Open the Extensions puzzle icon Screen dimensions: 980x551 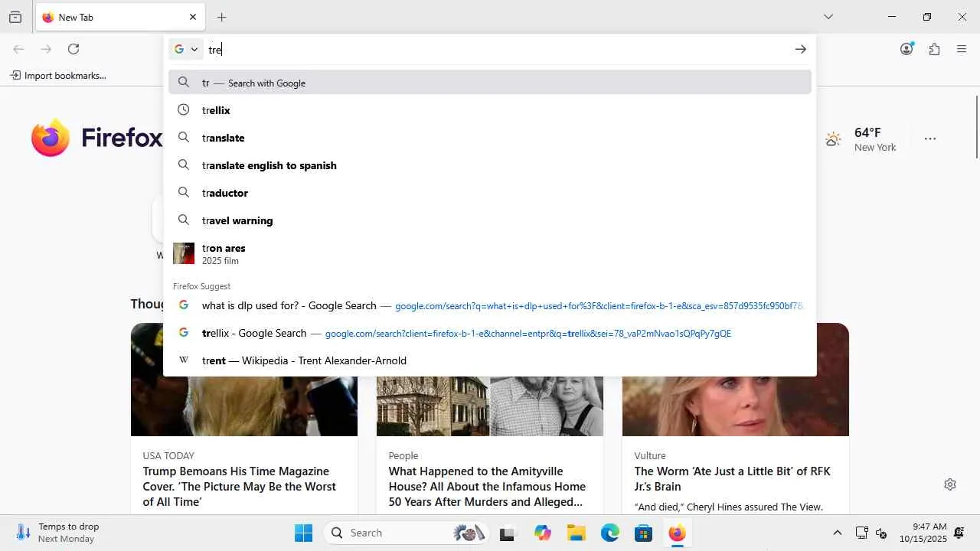pyautogui.click(x=934, y=49)
